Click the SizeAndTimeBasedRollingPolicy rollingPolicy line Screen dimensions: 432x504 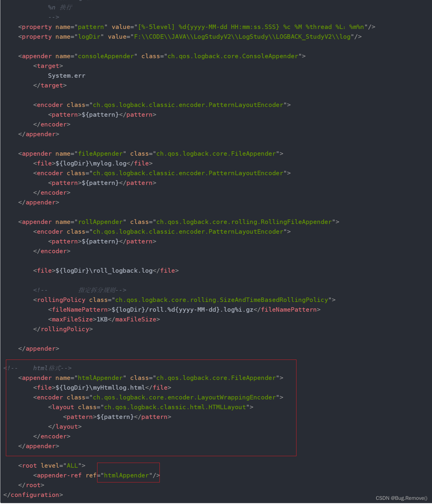point(184,300)
